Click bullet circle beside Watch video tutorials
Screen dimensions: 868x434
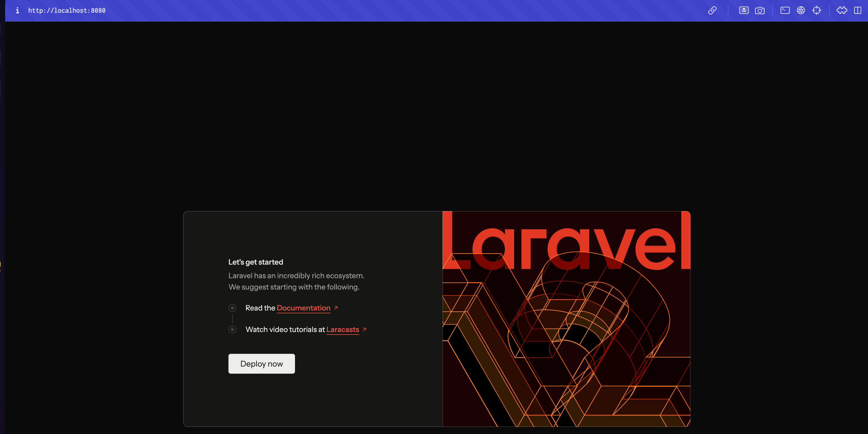pyautogui.click(x=232, y=329)
